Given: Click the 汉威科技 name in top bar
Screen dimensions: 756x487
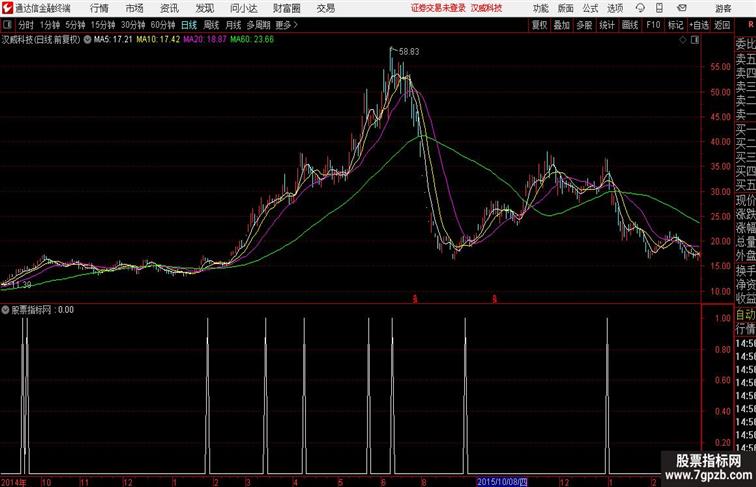Looking at the screenshot, I should pos(486,8).
